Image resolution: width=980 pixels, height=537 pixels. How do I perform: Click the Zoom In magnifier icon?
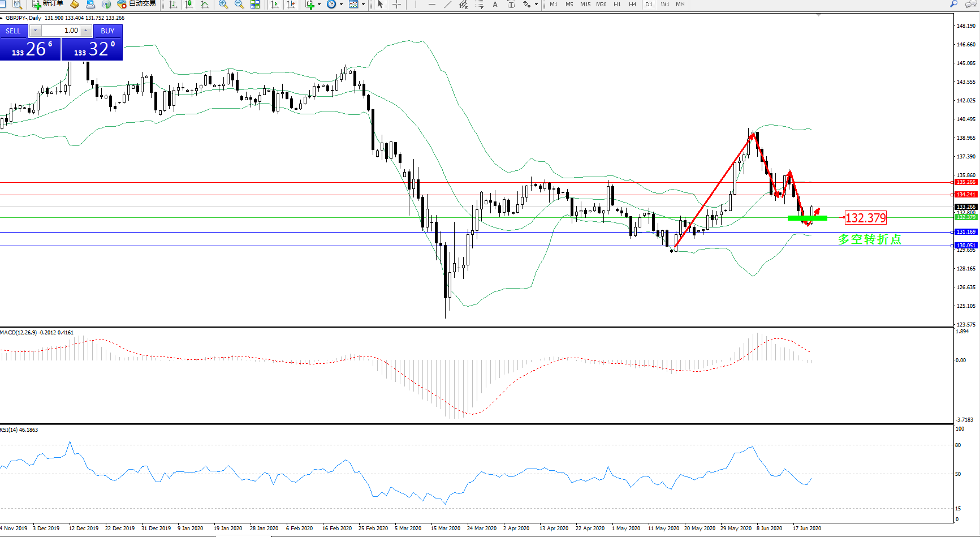pos(223,4)
